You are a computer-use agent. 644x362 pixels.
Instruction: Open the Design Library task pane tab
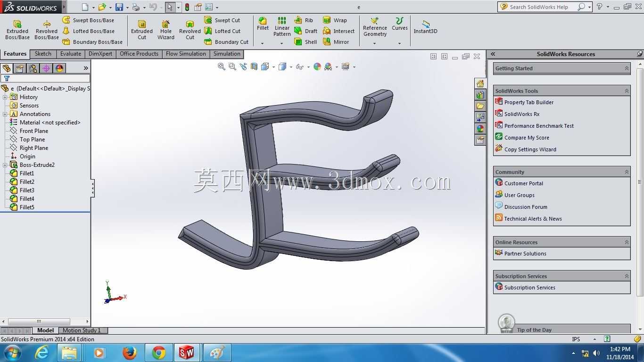(x=480, y=95)
